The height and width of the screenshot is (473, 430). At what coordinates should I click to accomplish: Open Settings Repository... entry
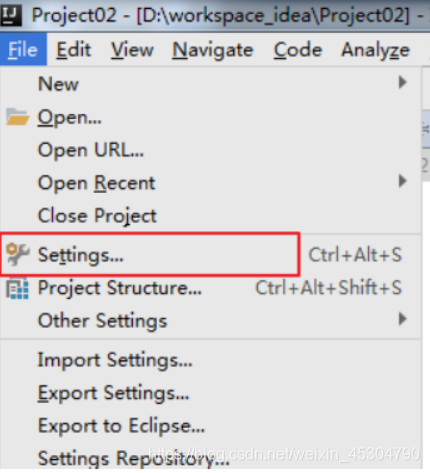point(211,457)
